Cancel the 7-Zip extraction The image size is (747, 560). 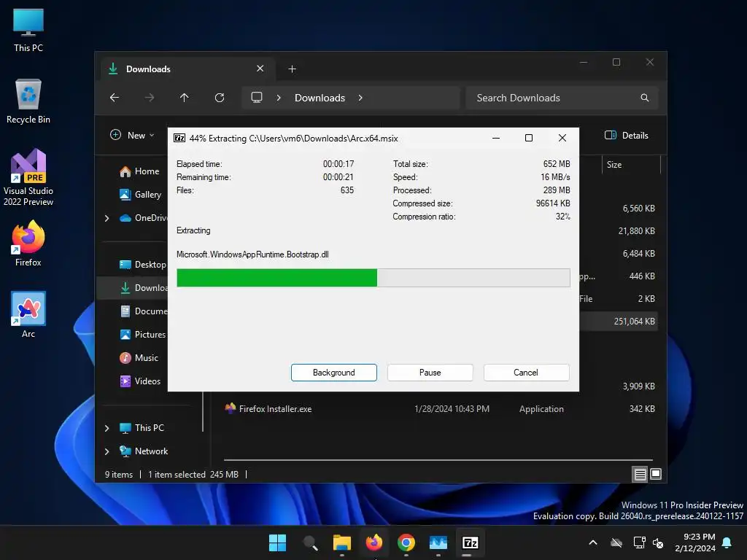coord(526,373)
